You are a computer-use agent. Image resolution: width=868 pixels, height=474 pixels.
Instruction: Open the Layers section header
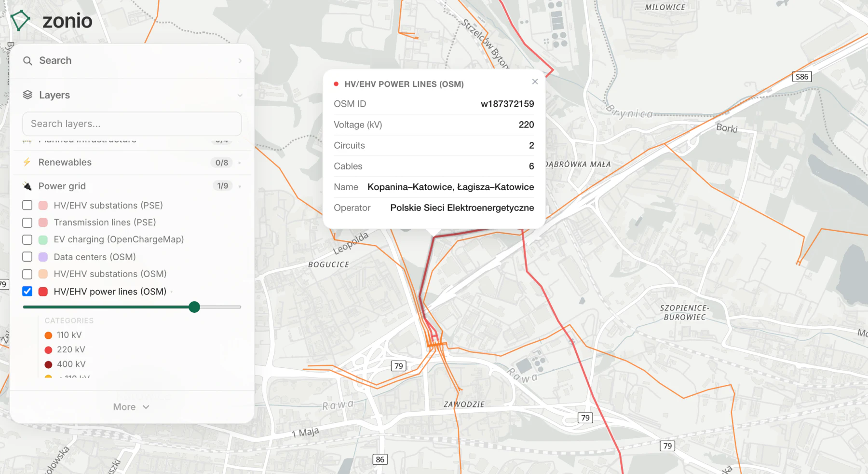pos(132,95)
